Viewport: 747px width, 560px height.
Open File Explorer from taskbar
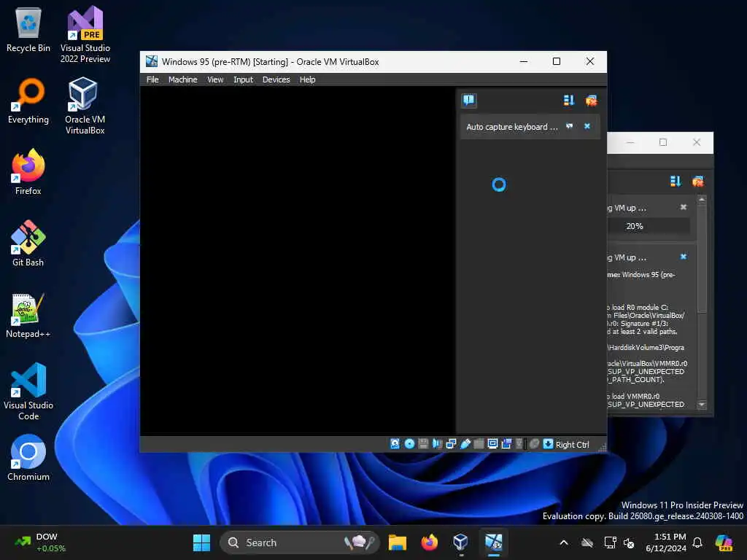tap(398, 542)
